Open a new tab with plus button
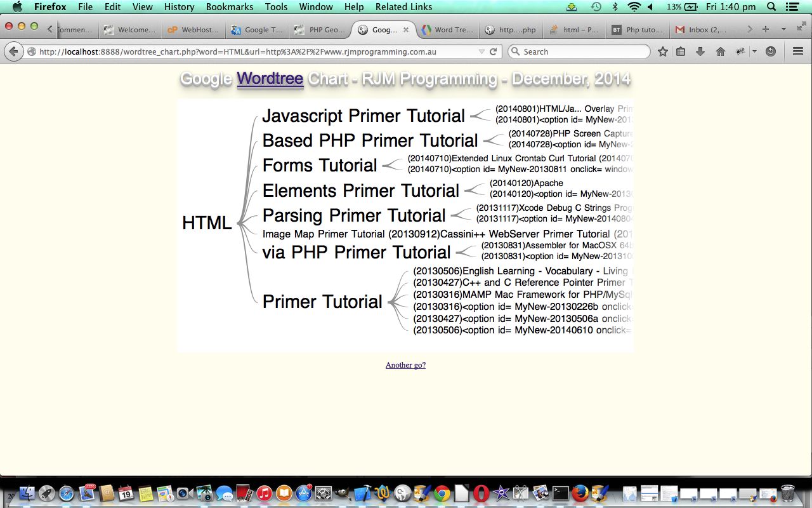Screen dimensions: 812x508 [x=766, y=29]
